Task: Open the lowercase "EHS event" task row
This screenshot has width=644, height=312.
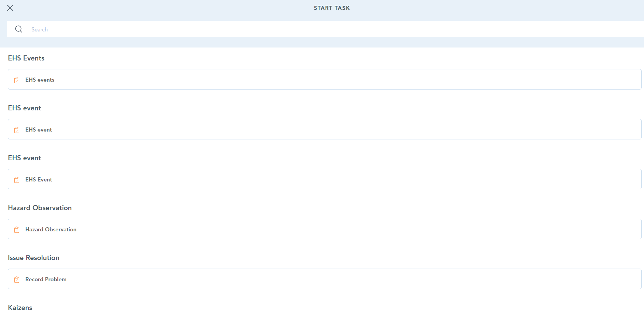Action: click(x=324, y=130)
